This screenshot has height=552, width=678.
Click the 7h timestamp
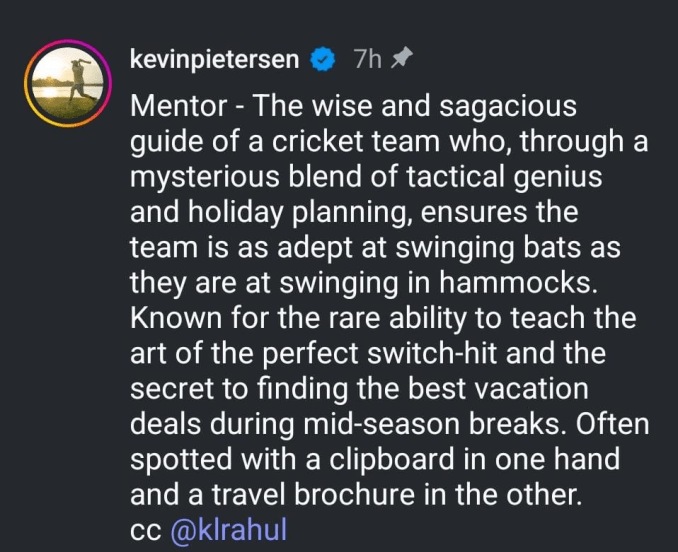(x=367, y=60)
